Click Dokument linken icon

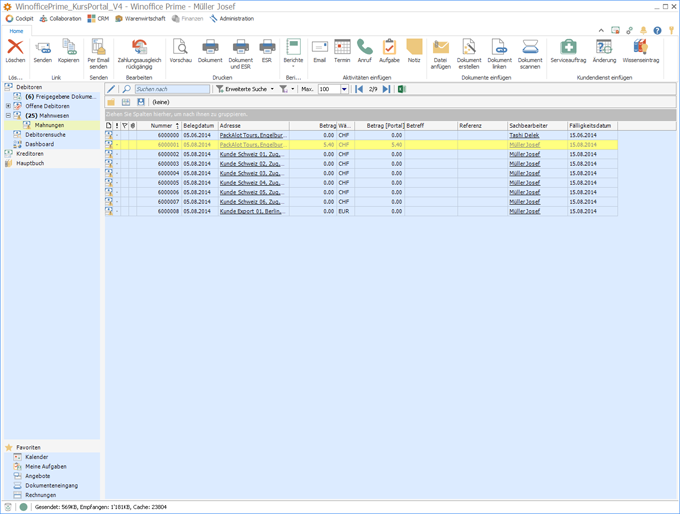pos(499,47)
